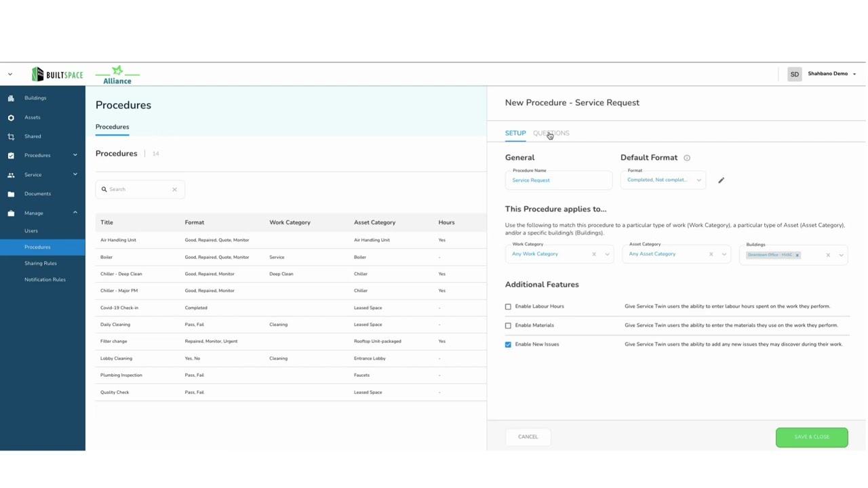Collapse sidebar with top-left chevron

[10, 75]
